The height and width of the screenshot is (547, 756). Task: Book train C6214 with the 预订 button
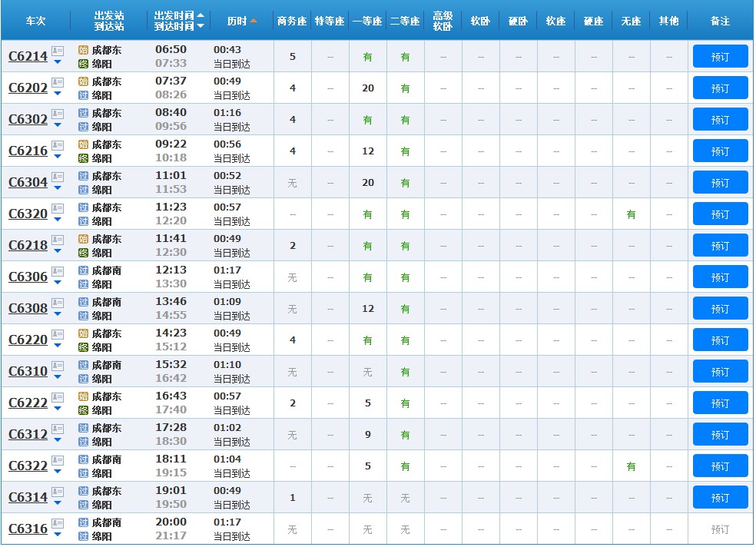point(720,57)
